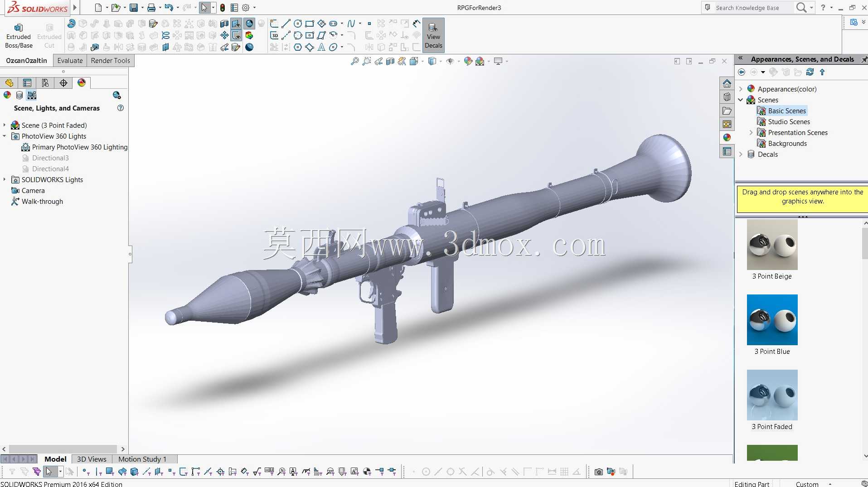
Task: Switch to the OzcanOzaltin tab
Action: coord(26,61)
